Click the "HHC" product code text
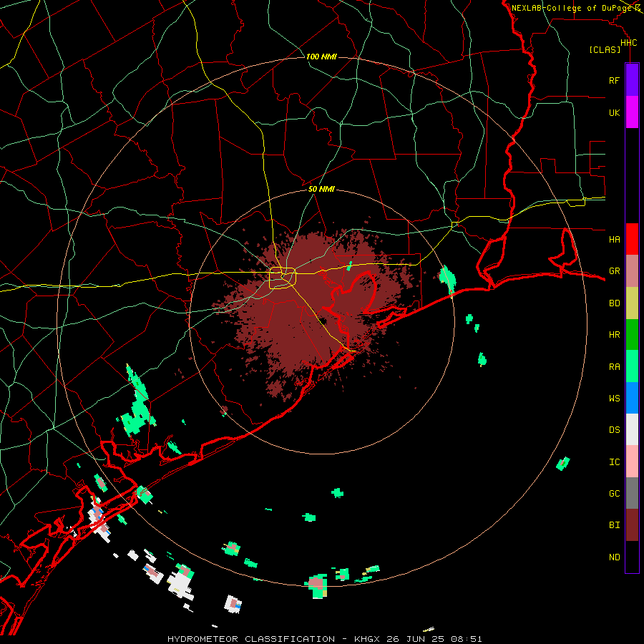 pyautogui.click(x=629, y=43)
